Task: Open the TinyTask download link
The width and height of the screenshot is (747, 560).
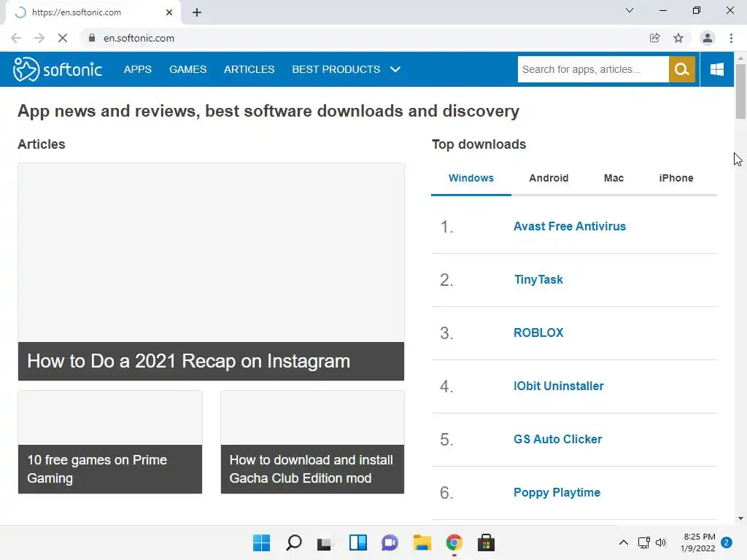Action: (x=538, y=279)
